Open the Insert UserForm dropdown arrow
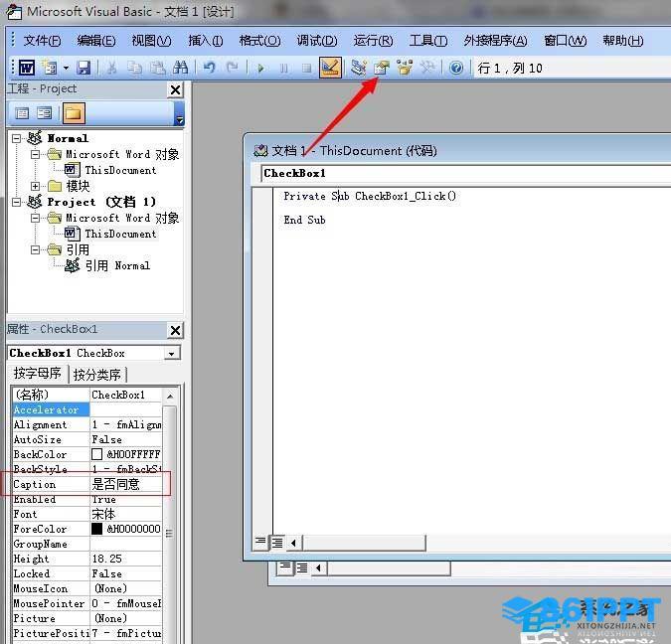Viewport: 671px width, 644px height. click(66, 68)
